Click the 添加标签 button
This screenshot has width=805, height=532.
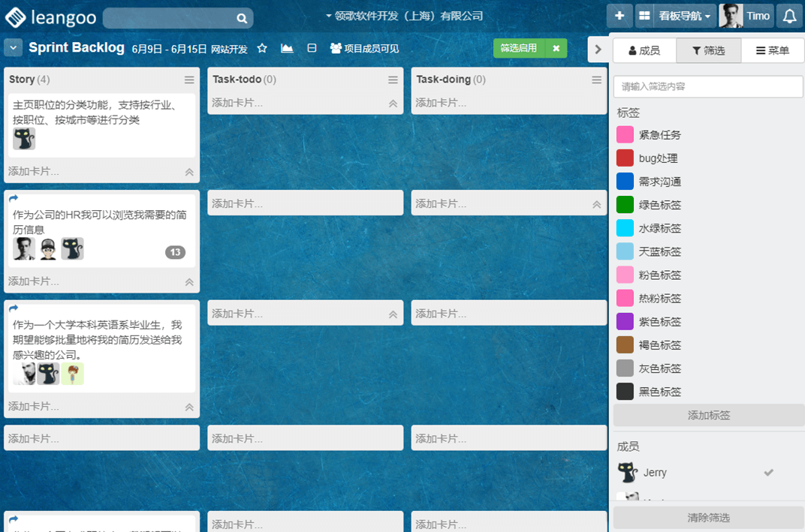[708, 415]
